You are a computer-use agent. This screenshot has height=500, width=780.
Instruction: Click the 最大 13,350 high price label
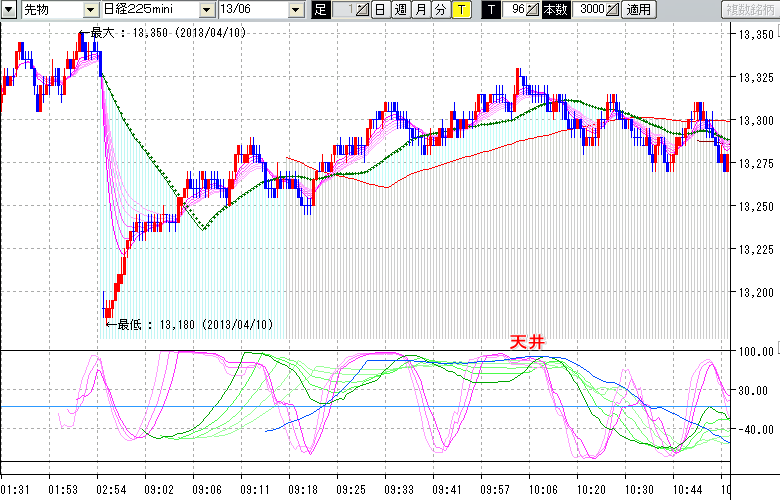pos(180,33)
